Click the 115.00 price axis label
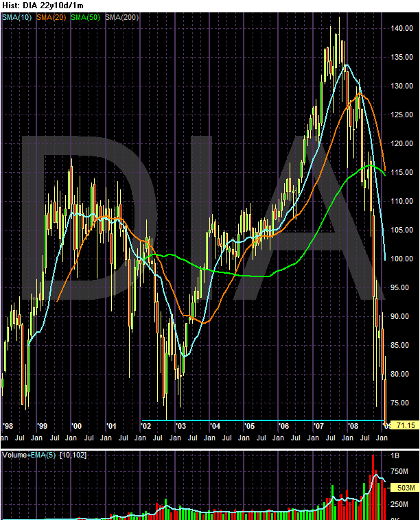 pos(402,172)
